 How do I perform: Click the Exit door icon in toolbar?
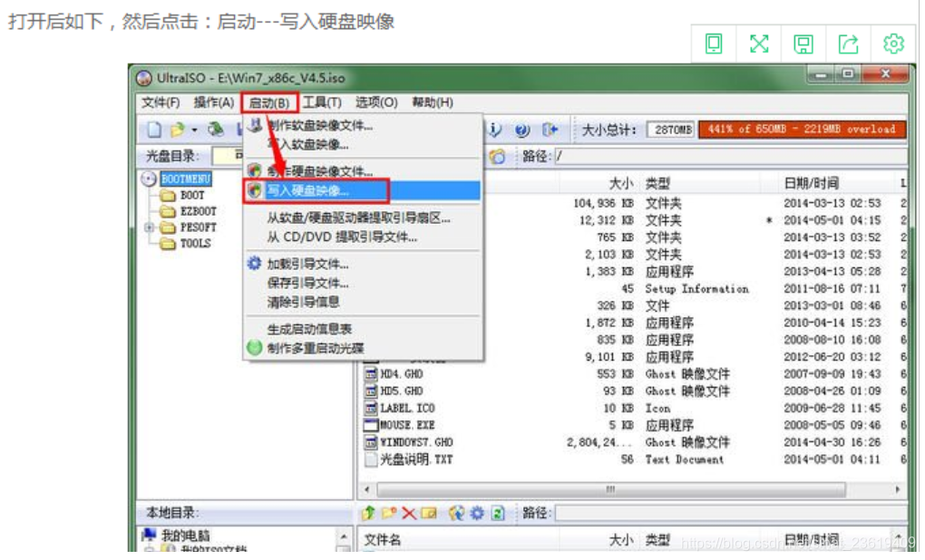pyautogui.click(x=550, y=129)
